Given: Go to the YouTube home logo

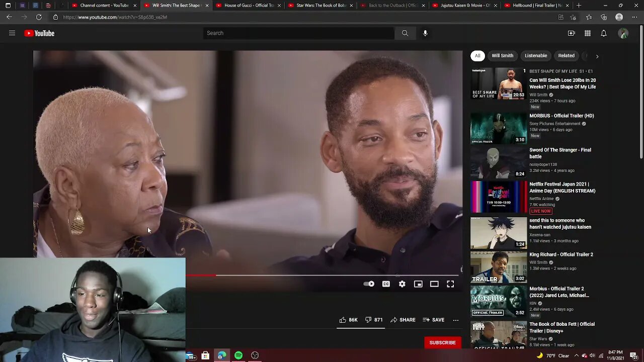Looking at the screenshot, I should (x=39, y=33).
